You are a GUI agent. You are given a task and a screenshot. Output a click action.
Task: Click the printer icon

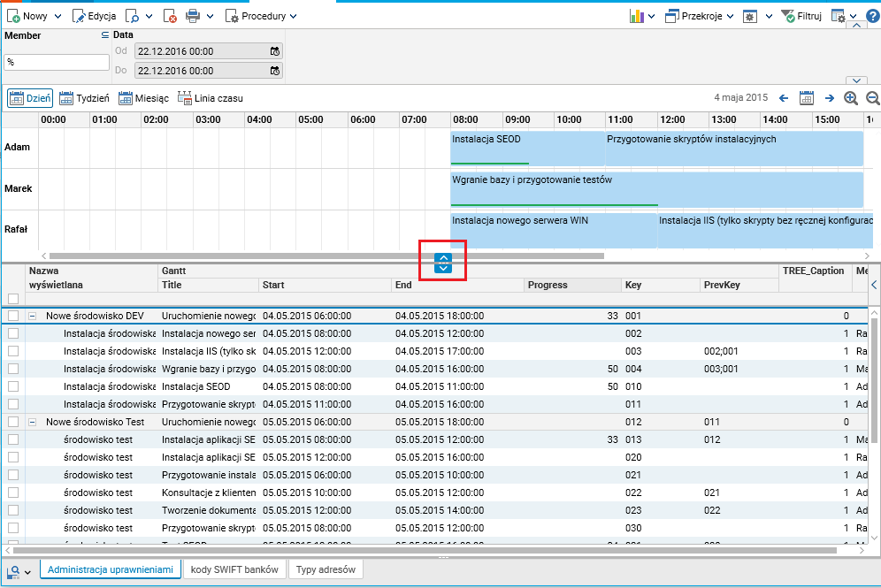click(x=193, y=16)
